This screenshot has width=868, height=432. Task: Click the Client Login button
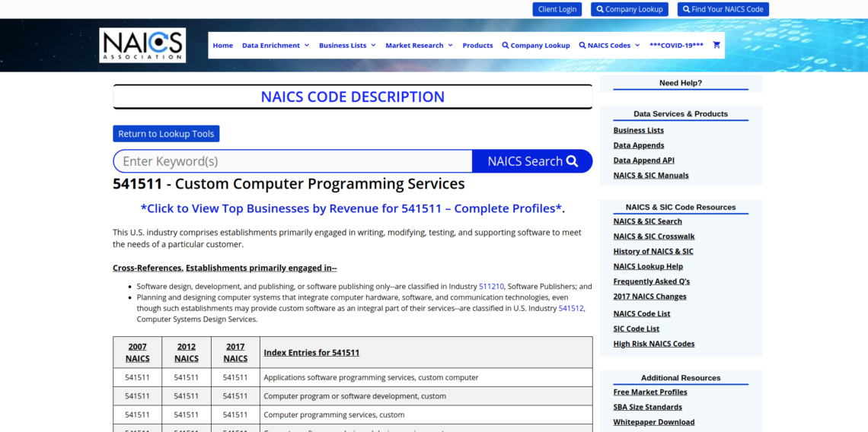pos(557,9)
